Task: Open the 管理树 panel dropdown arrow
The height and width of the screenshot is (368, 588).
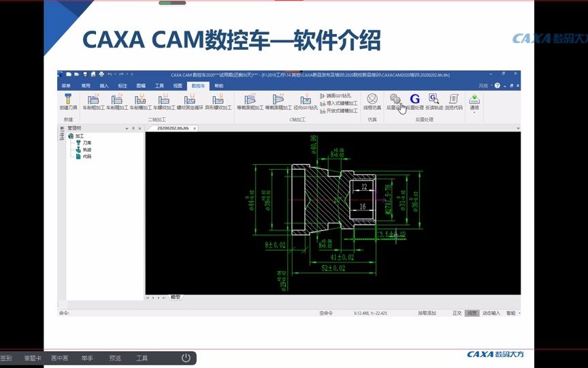Action: click(x=127, y=128)
